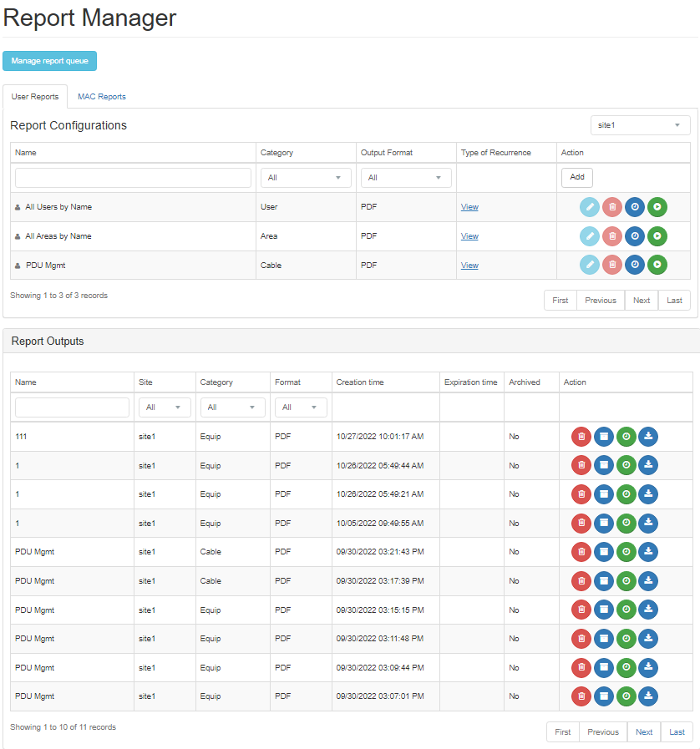The height and width of the screenshot is (749, 700).
Task: Add a new report configuration
Action: (x=577, y=177)
